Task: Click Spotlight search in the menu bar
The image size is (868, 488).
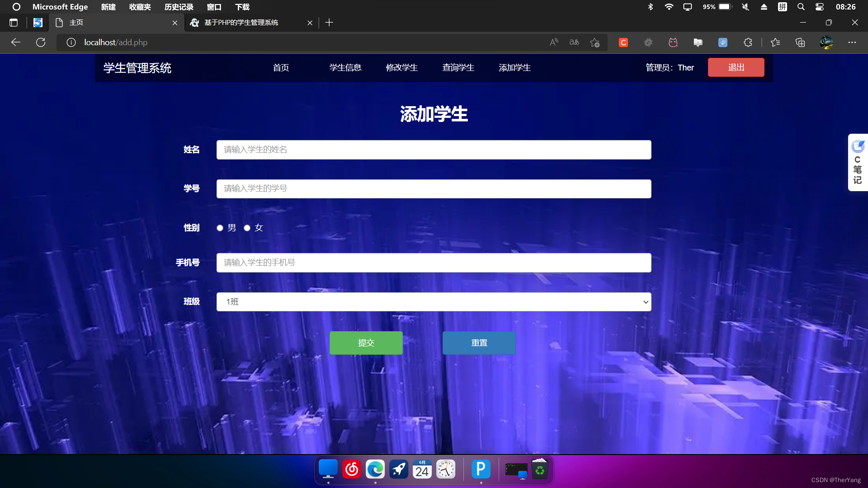Action: click(801, 7)
